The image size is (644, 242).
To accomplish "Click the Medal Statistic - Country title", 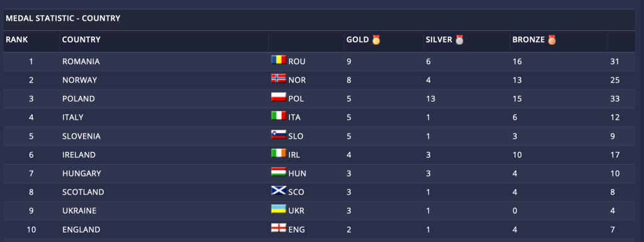I will coord(63,18).
